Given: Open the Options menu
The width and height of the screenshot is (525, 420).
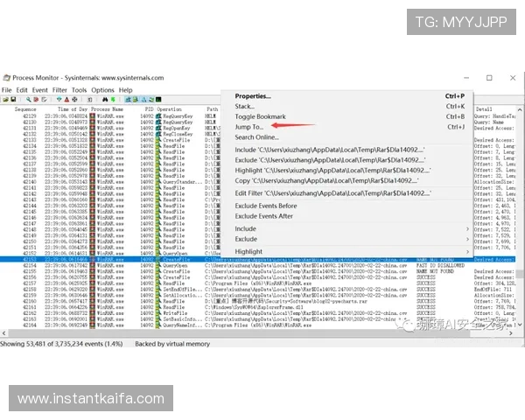Looking at the screenshot, I should click(102, 90).
